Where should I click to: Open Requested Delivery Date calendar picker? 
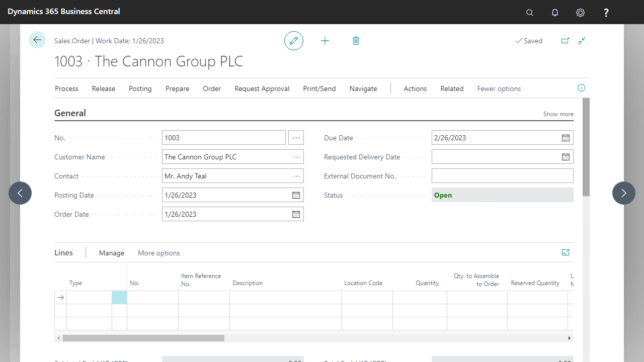(x=566, y=157)
